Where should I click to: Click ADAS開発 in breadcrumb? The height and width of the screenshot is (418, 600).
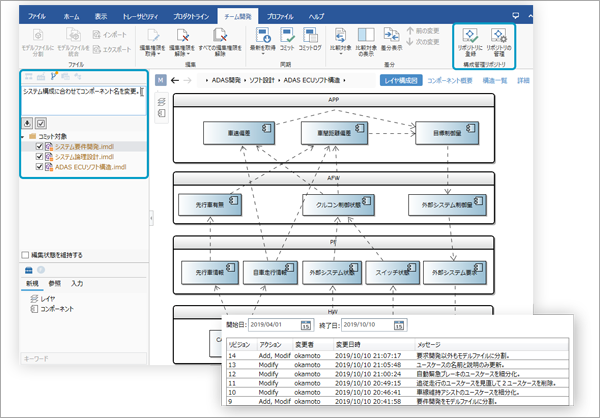226,80
